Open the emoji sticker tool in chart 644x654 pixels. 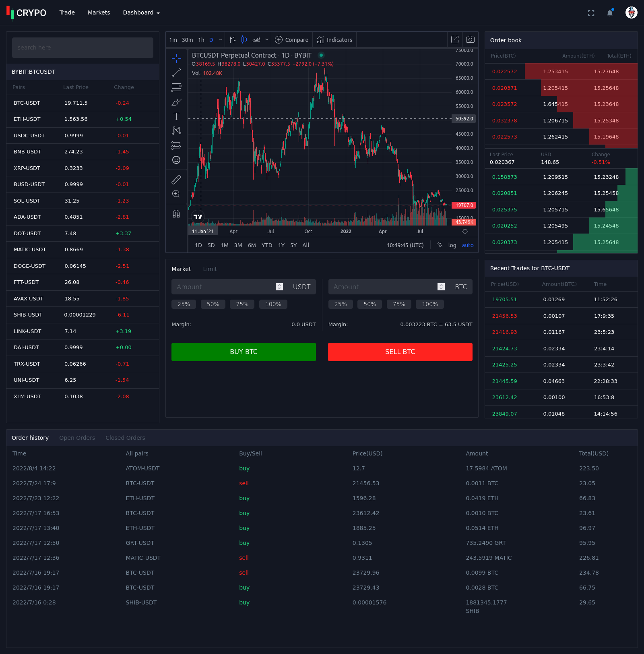tap(176, 160)
